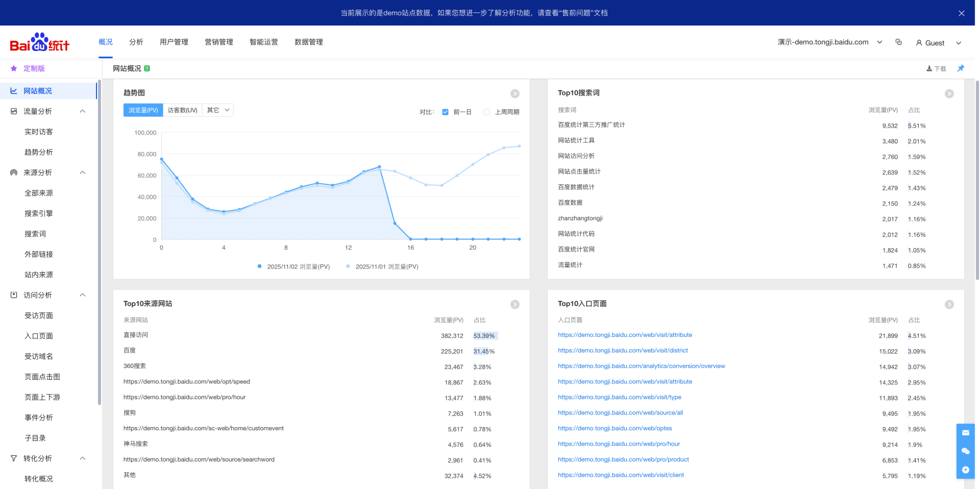Uncheck the 前一日 comparison checkbox
The image size is (980, 489).
tap(445, 112)
